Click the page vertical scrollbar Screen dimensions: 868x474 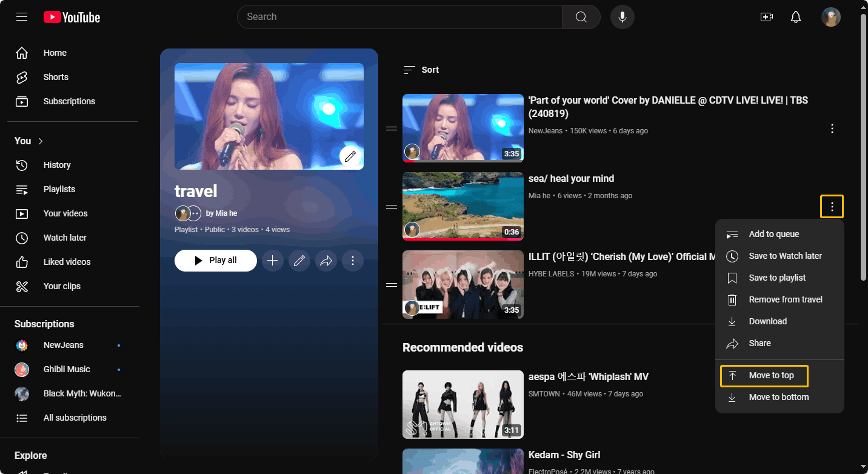click(x=864, y=146)
